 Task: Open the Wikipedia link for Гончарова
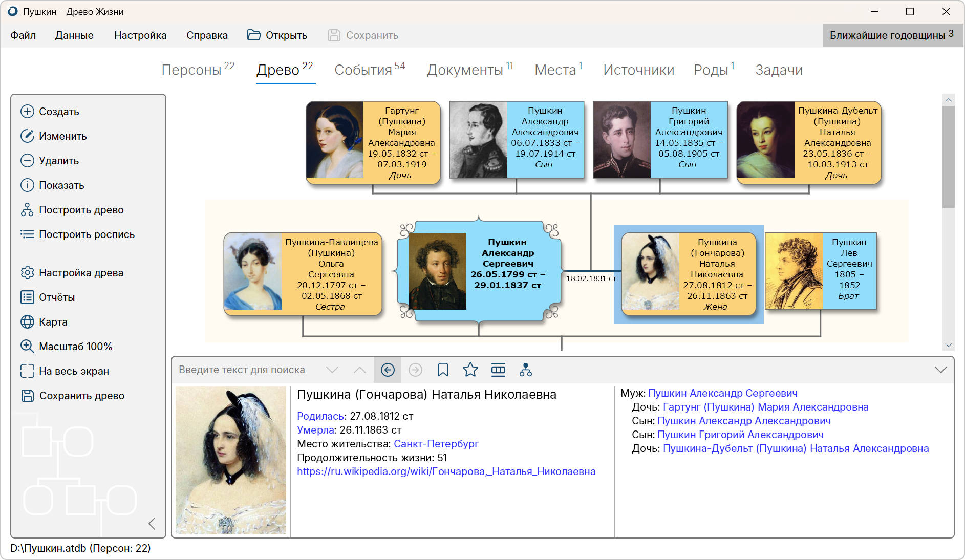446,471
